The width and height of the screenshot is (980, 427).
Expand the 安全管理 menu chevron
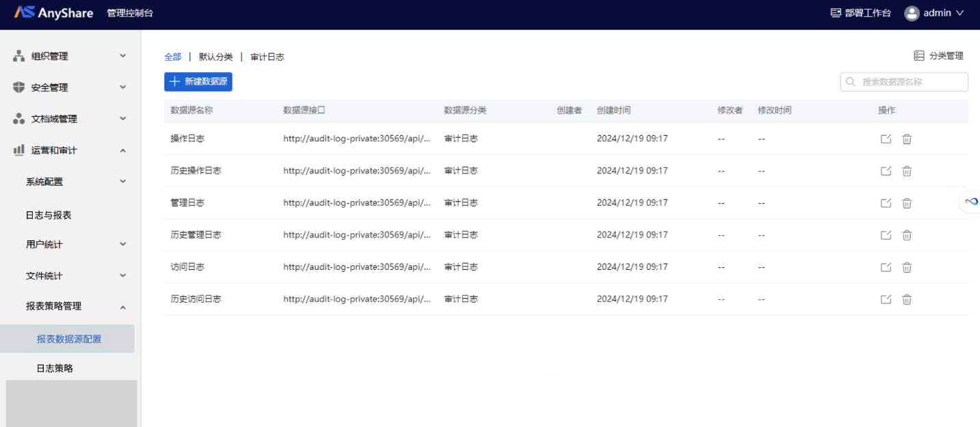click(123, 87)
